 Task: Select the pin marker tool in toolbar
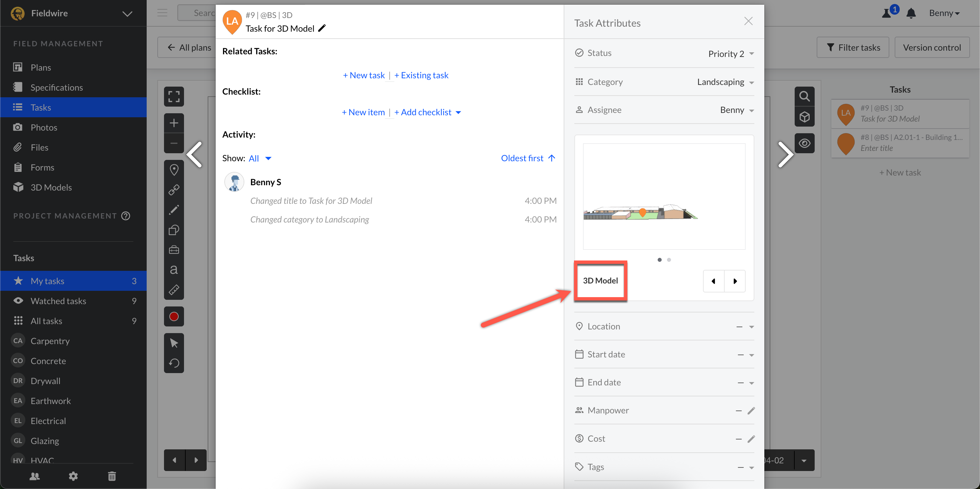(x=174, y=170)
